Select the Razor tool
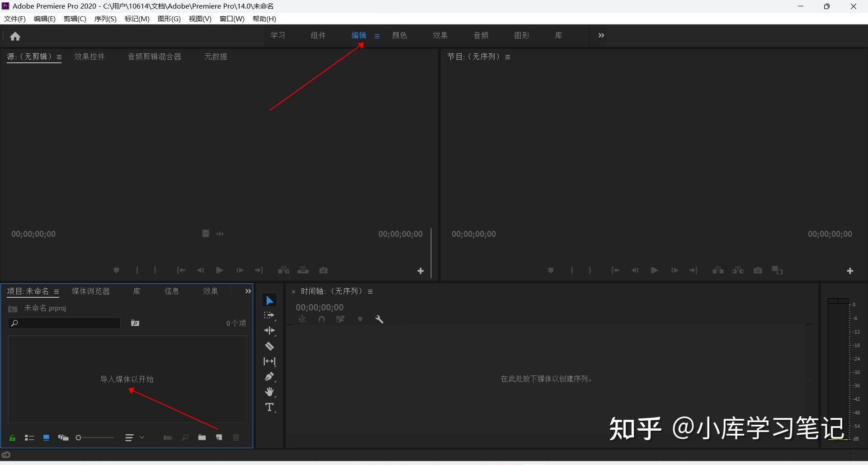 (x=269, y=347)
